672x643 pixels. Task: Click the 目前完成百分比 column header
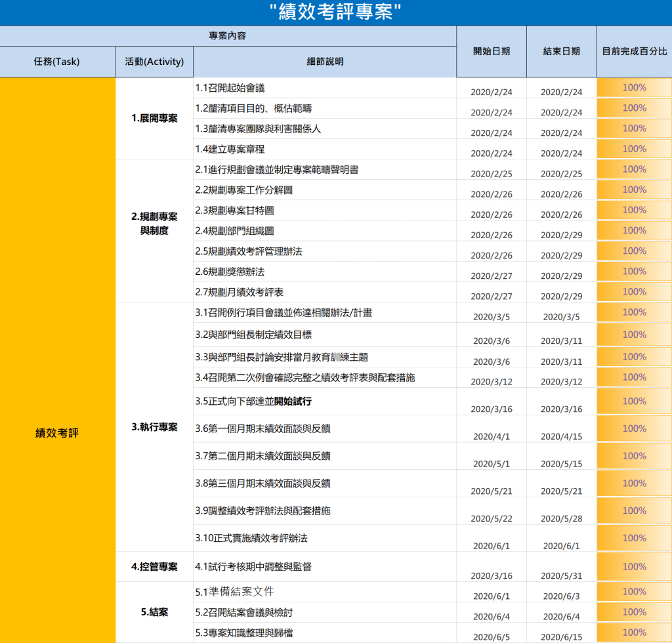click(634, 51)
